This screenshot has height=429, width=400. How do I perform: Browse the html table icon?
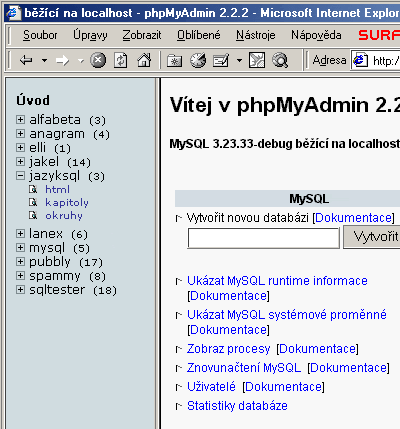coord(33,189)
